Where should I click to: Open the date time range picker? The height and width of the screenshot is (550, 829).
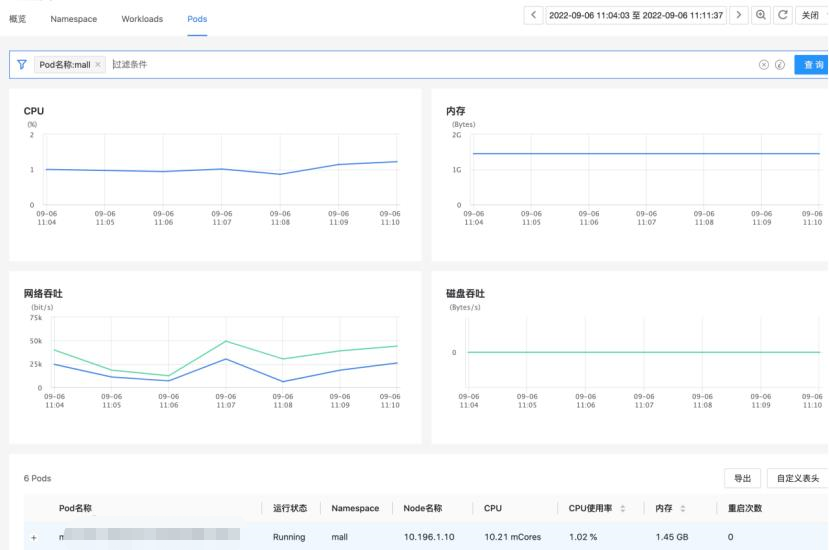click(x=636, y=16)
